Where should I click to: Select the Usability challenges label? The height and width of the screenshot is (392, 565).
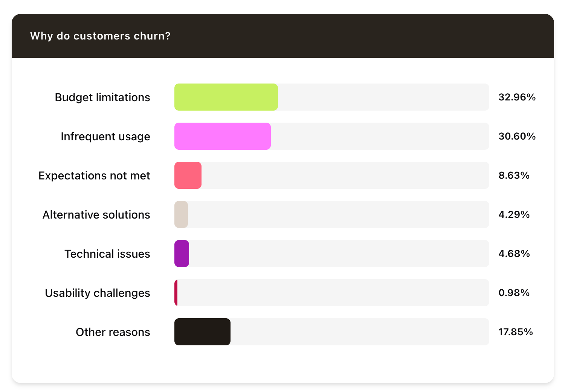point(98,293)
